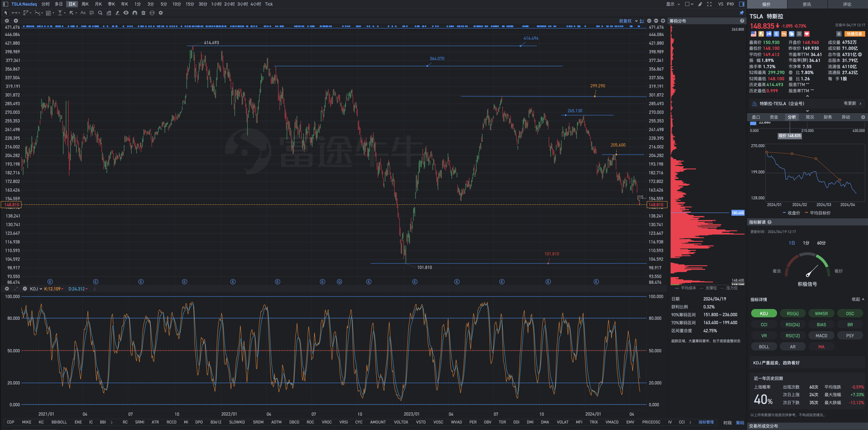Open the 前复权 adjustment dropdown
Viewport: 868px width, 430px height.
coord(628,21)
